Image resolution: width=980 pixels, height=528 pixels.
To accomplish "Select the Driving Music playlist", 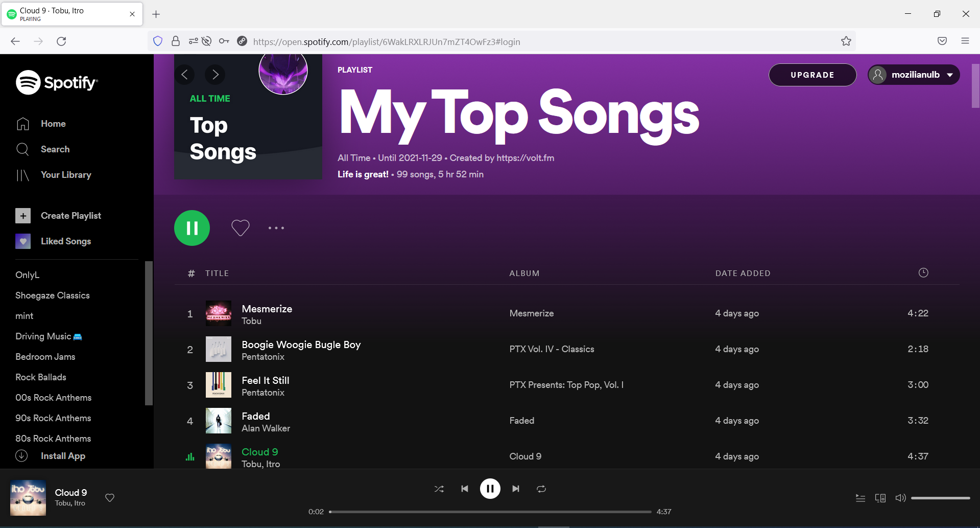I will 49,336.
